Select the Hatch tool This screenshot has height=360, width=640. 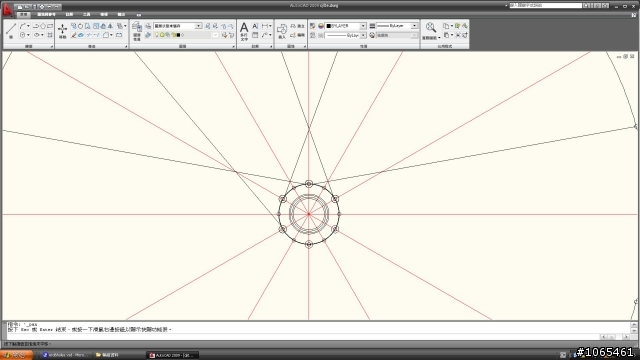[x=50, y=35]
